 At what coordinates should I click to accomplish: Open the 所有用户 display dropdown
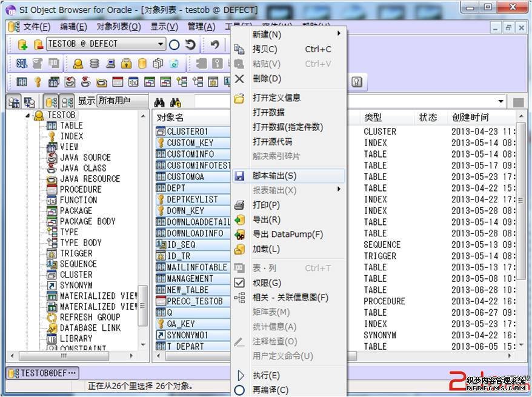tap(143, 101)
